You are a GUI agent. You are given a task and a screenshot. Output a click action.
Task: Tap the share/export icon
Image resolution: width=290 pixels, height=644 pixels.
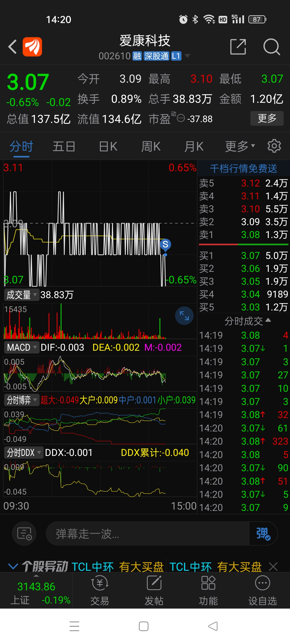tap(238, 47)
